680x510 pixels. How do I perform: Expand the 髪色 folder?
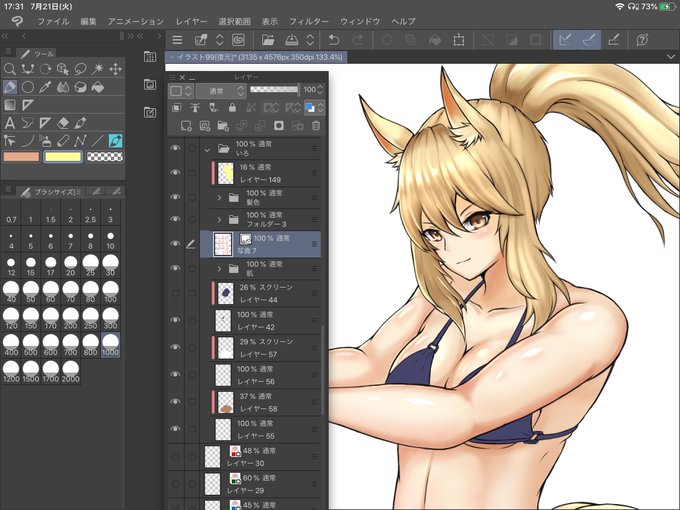click(x=219, y=198)
